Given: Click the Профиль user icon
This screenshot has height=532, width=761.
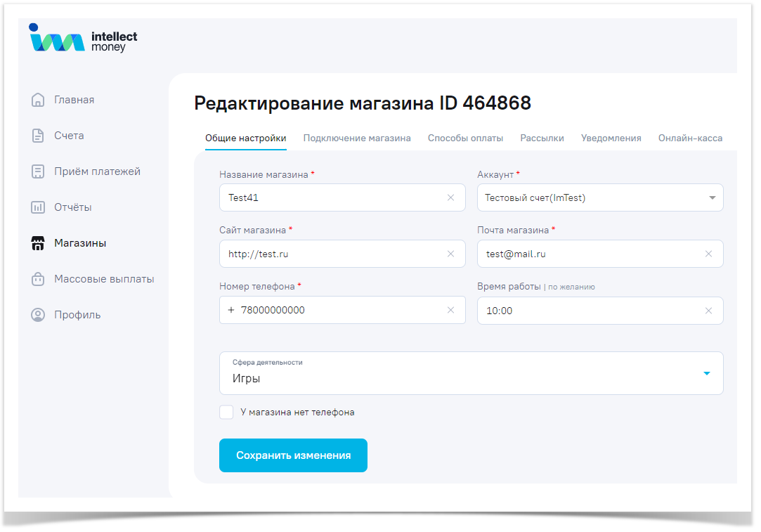Looking at the screenshot, I should (x=38, y=315).
